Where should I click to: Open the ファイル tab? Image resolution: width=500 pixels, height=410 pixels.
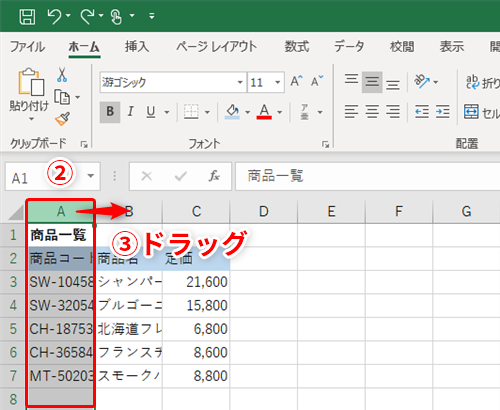tap(27, 47)
